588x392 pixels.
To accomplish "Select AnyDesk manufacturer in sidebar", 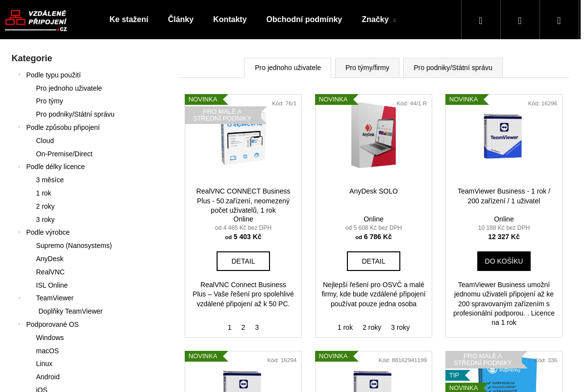I will (50, 259).
